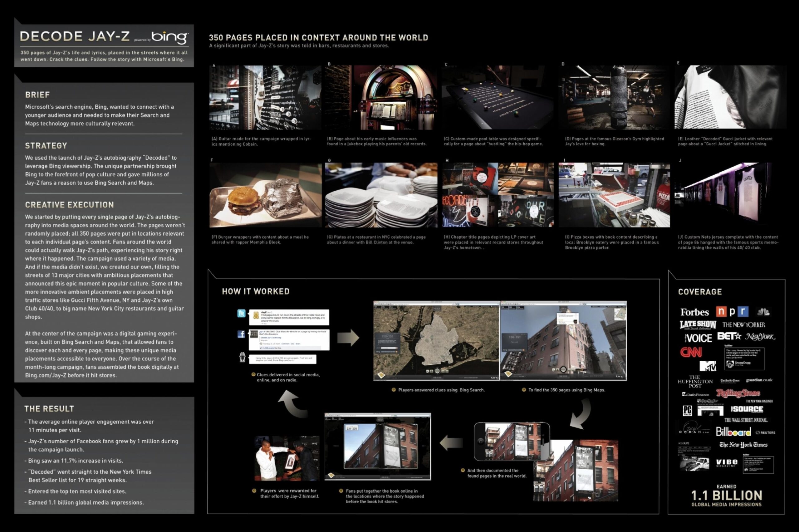Click 'THE RESULT' heading

pos(49,408)
